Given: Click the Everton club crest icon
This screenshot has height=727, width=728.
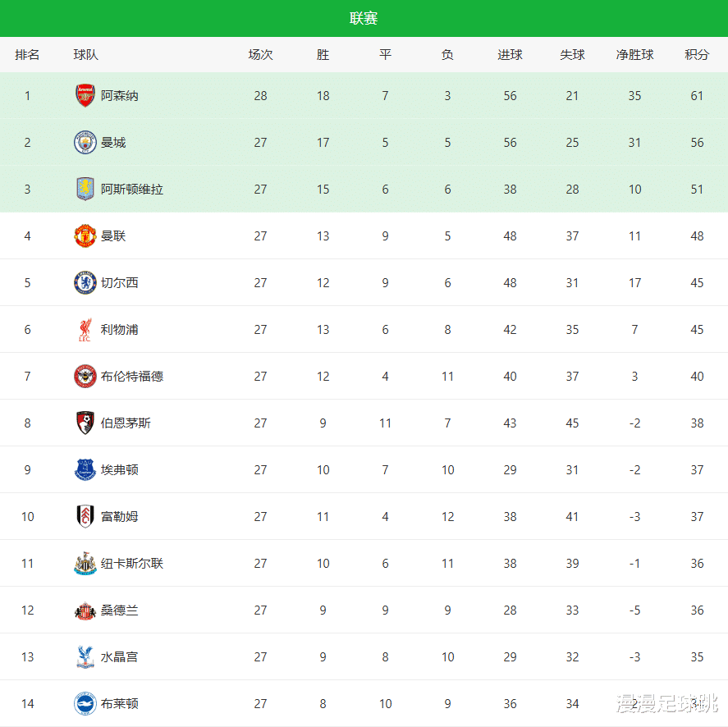Looking at the screenshot, I should 85,470.
